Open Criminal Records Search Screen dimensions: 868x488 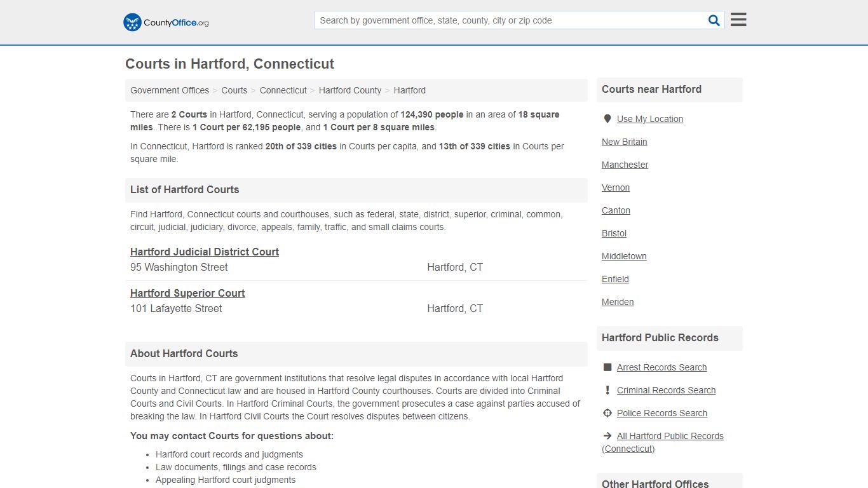(667, 390)
